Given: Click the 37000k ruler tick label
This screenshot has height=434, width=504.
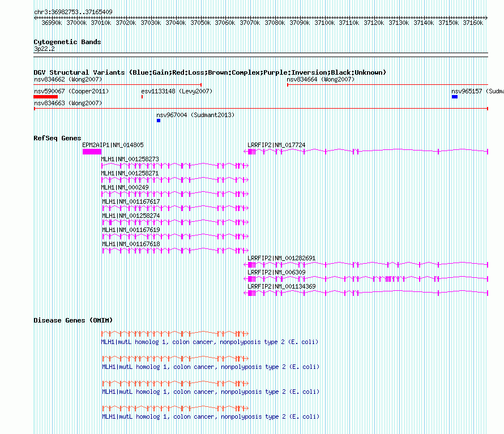Looking at the screenshot, I should click(76, 23).
